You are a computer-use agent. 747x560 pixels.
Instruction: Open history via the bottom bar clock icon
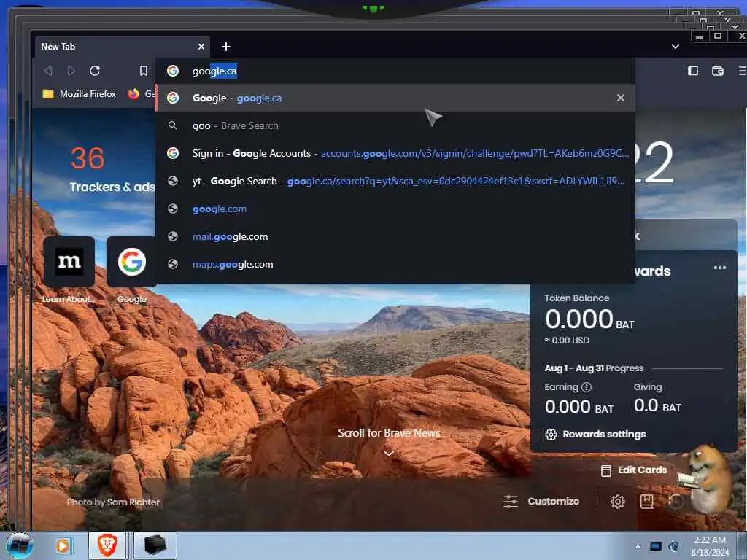(x=675, y=502)
